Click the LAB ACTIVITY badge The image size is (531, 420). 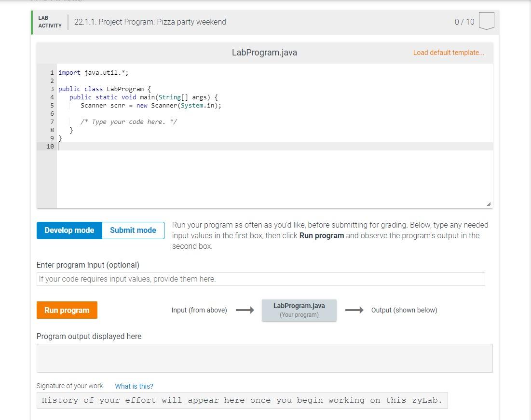pos(49,22)
